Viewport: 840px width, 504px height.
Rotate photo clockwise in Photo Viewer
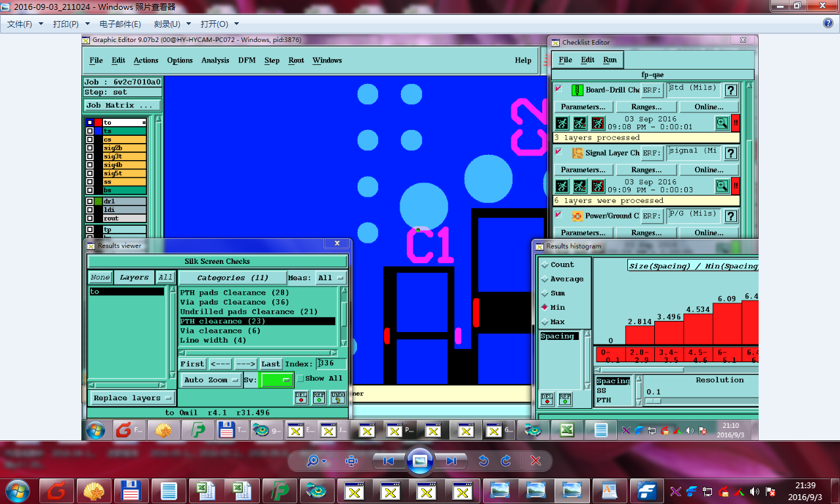click(506, 461)
